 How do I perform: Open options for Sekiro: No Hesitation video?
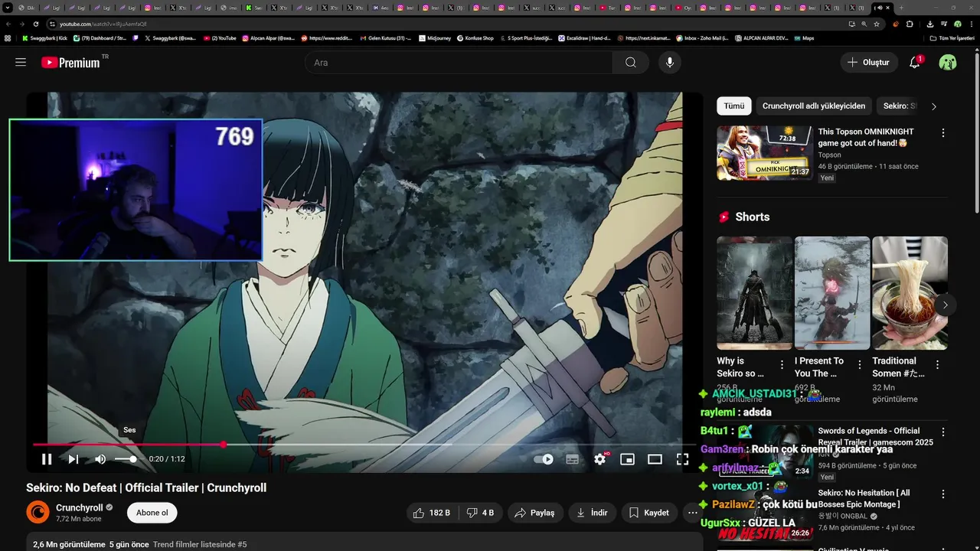943,494
